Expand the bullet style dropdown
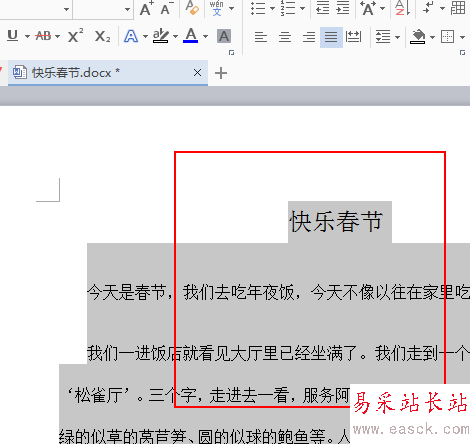The height and width of the screenshot is (444, 470). coord(272,8)
